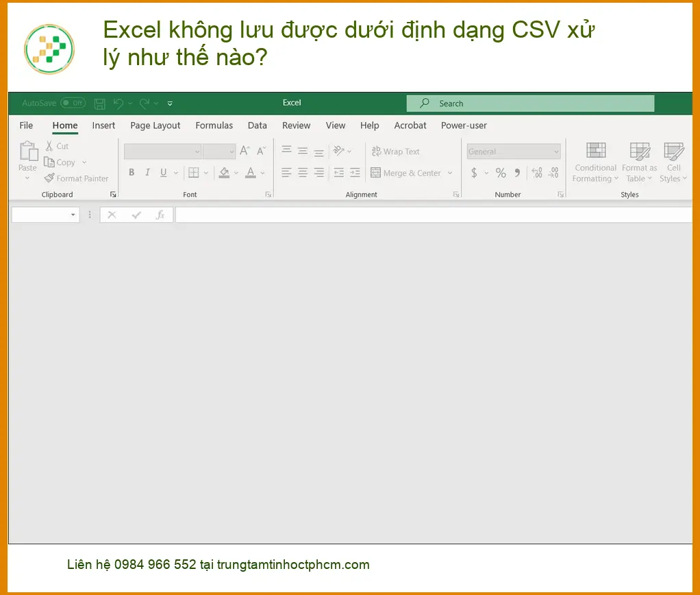Open Format as Table gallery
This screenshot has width=700, height=595.
coord(639,162)
